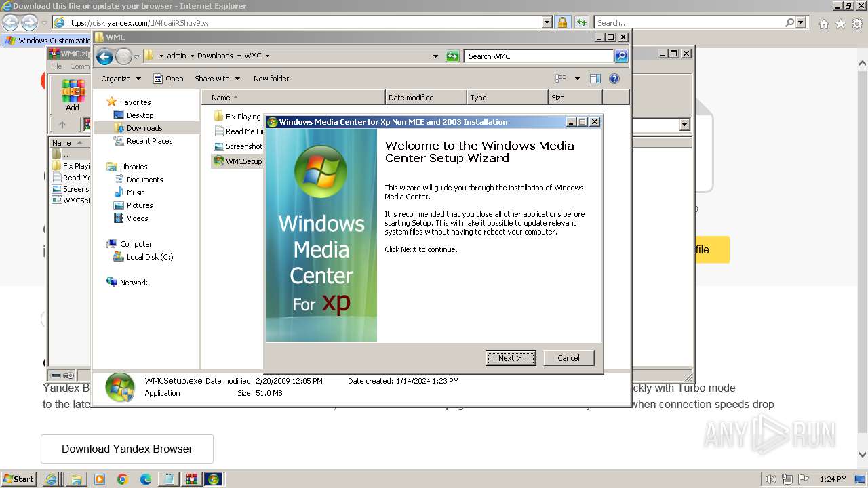Create a New folder
This screenshot has width=868, height=488.
coord(271,79)
